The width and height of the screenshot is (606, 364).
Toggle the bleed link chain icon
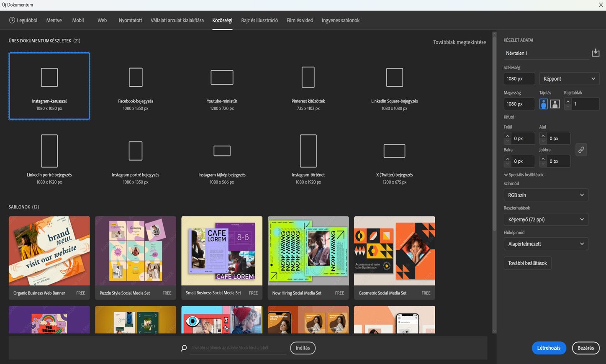581,150
